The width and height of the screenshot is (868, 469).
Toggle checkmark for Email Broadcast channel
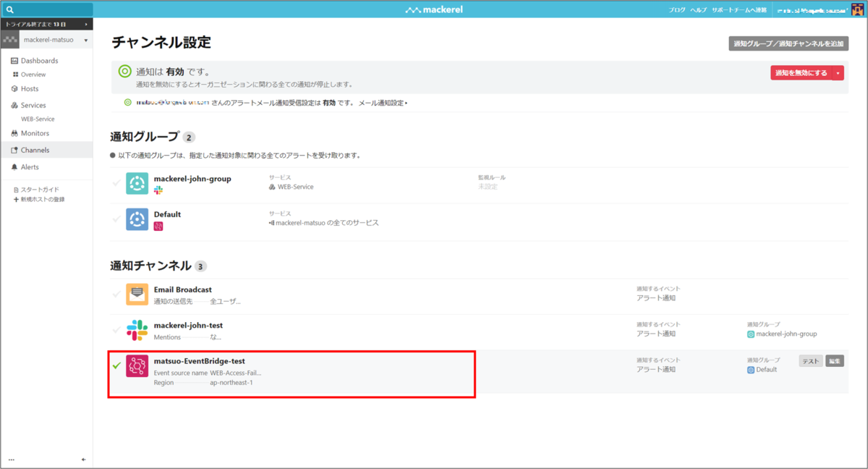click(116, 293)
